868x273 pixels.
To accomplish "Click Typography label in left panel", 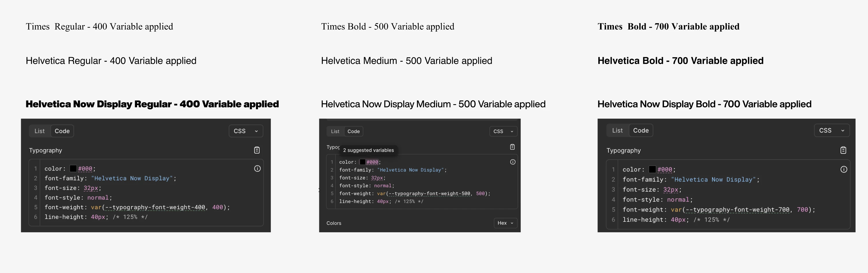I will 46,150.
